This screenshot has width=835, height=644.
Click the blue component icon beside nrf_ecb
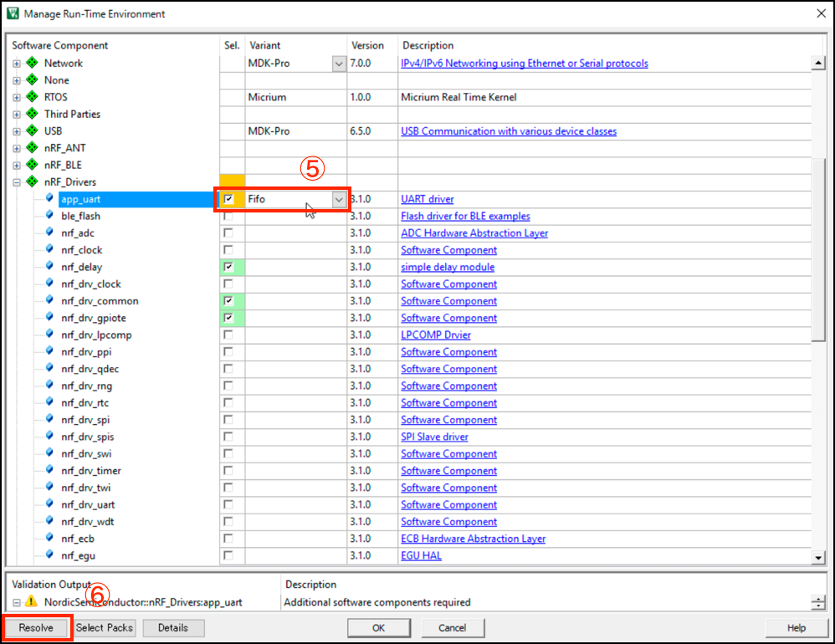(49, 539)
